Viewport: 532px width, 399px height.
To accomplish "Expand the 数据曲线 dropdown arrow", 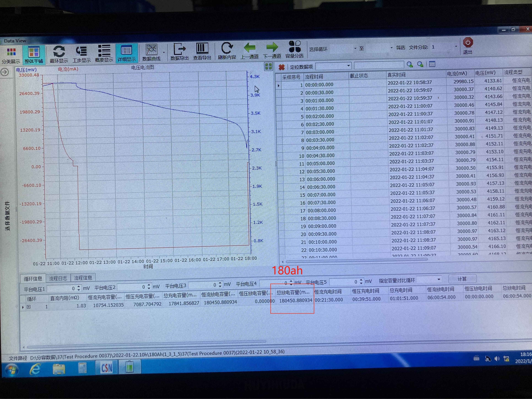I will click(164, 52).
